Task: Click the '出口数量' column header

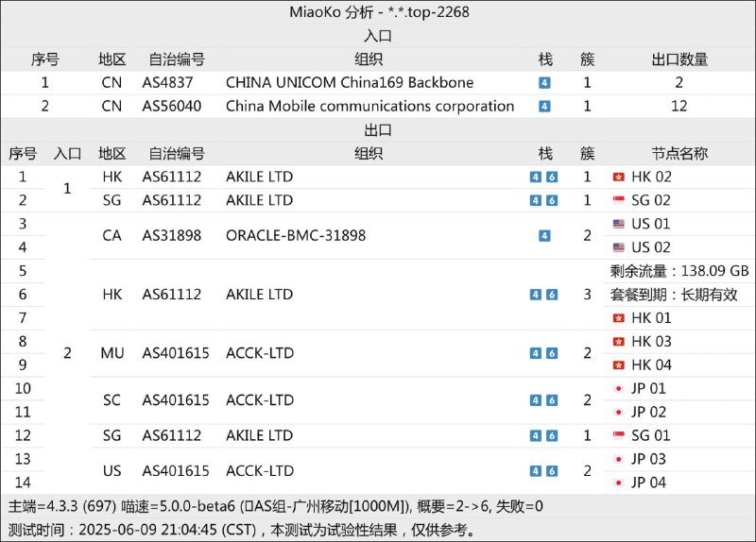Action: click(x=679, y=59)
